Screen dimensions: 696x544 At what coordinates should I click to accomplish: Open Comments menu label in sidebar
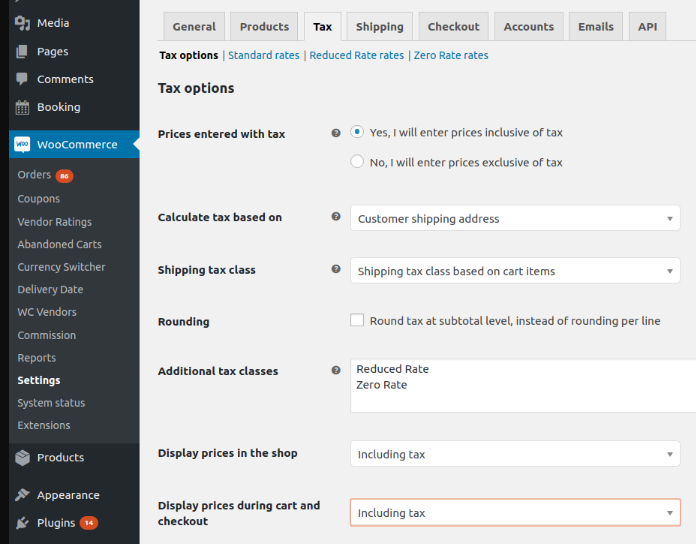pyautogui.click(x=65, y=79)
